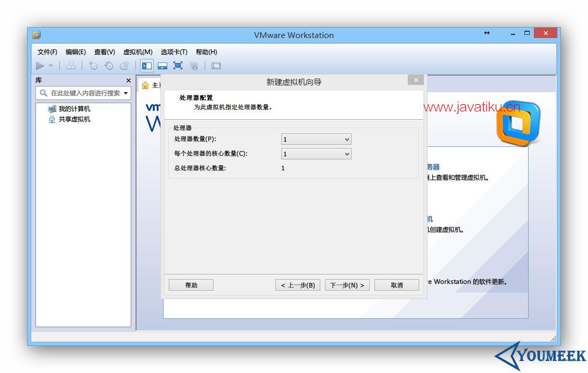Open the Snapshot Manager icon
This screenshot has width=588, height=373.
click(x=124, y=66)
